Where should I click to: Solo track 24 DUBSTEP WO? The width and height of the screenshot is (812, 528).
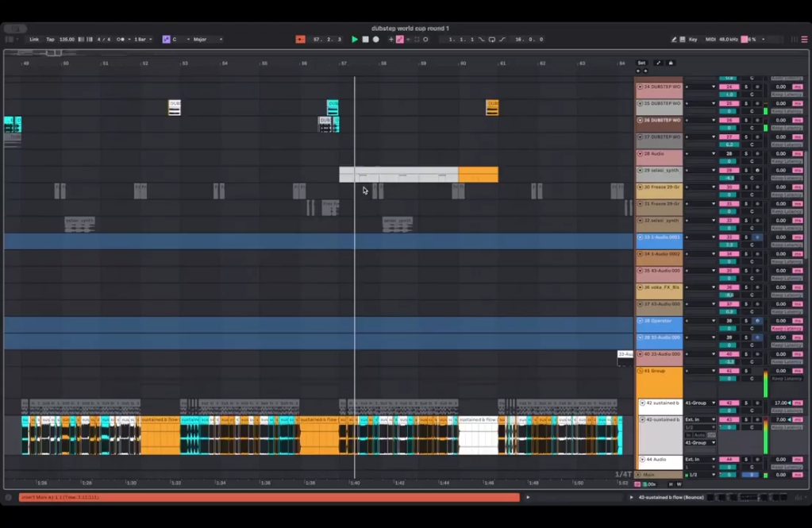(x=746, y=87)
